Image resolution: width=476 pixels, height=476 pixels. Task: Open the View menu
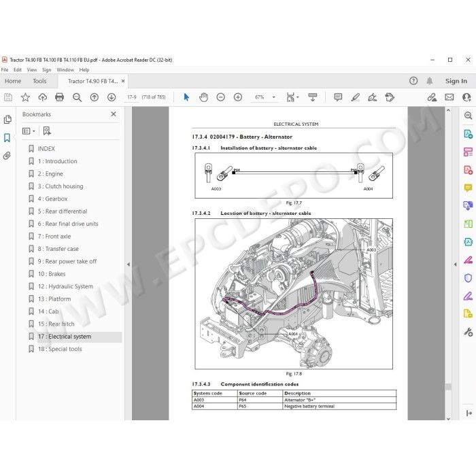32,69
